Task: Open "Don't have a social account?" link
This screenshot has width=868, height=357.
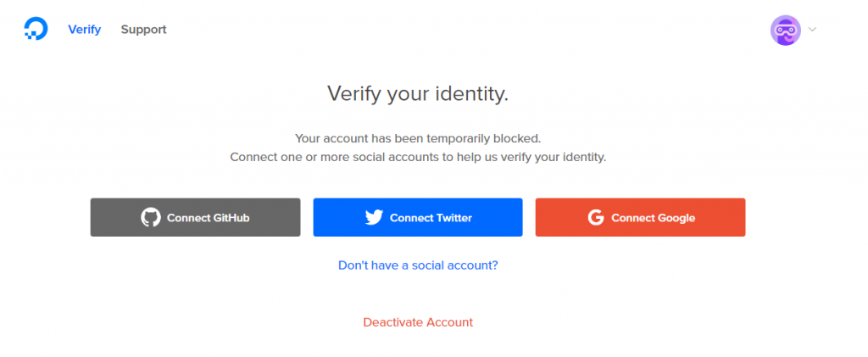Action: pyautogui.click(x=418, y=265)
